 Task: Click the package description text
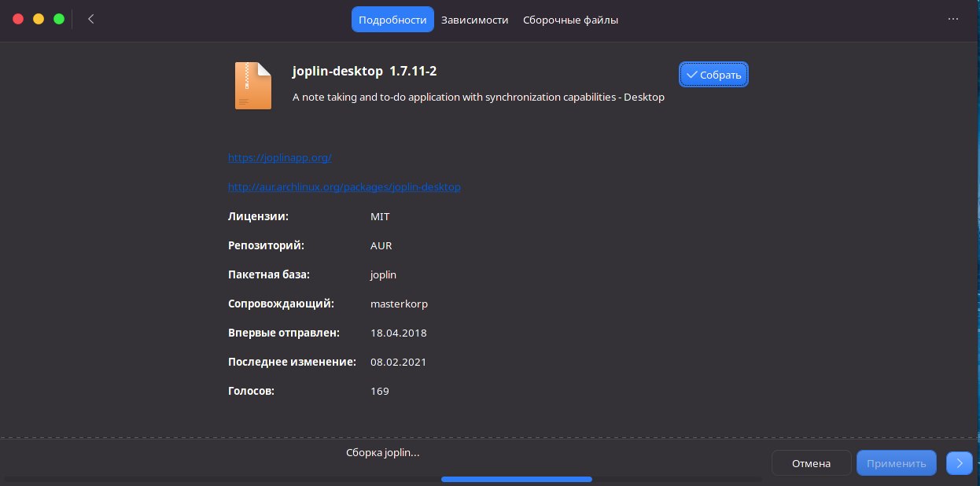[x=478, y=98]
